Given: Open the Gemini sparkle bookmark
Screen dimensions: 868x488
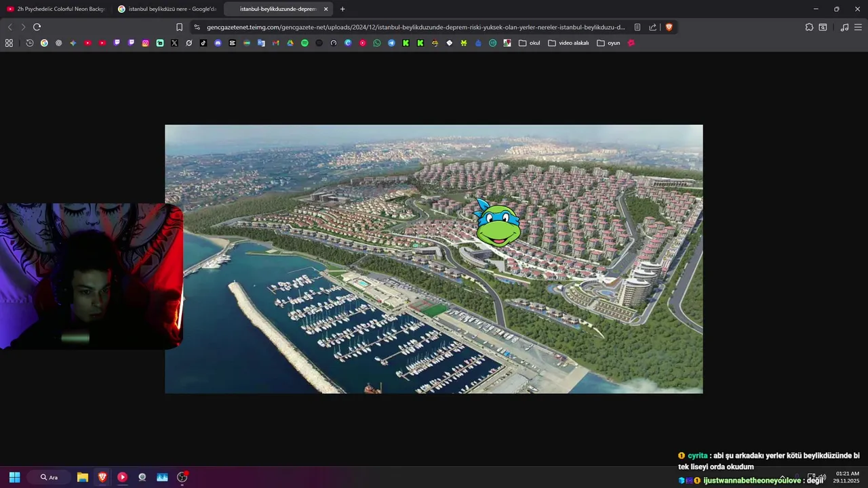Looking at the screenshot, I should pos(73,43).
